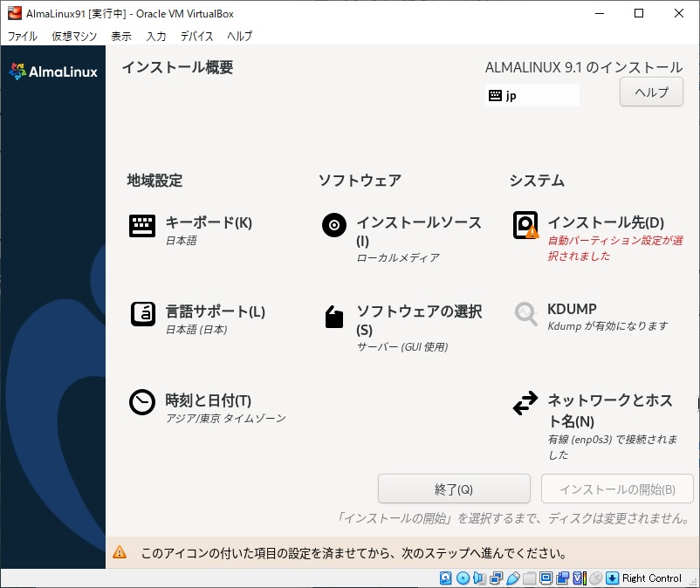Open the ヘルプ menu in menu bar
700x588 pixels.
pyautogui.click(x=239, y=36)
